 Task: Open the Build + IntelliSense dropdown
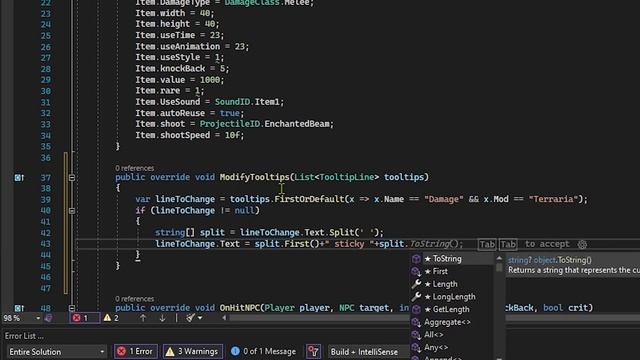click(369, 352)
